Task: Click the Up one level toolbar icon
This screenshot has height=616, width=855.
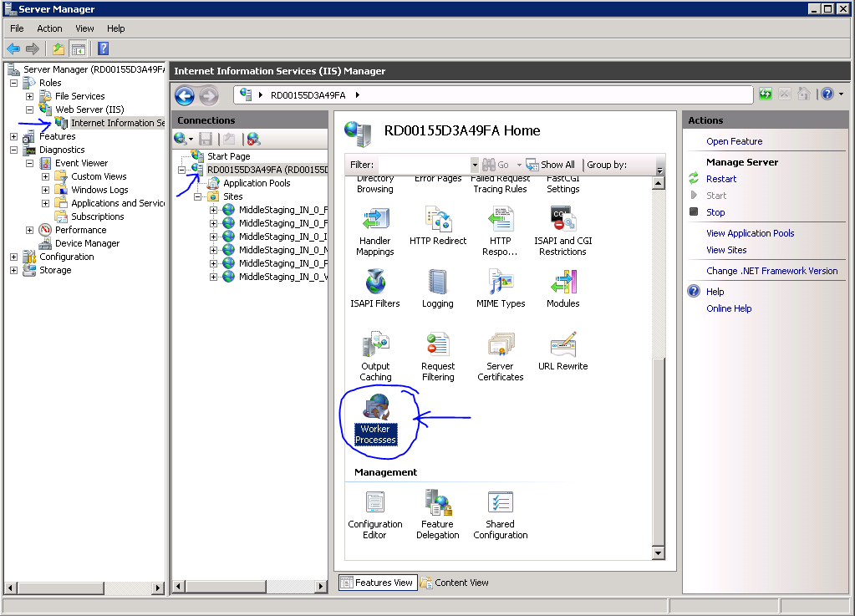Action: click(x=59, y=49)
